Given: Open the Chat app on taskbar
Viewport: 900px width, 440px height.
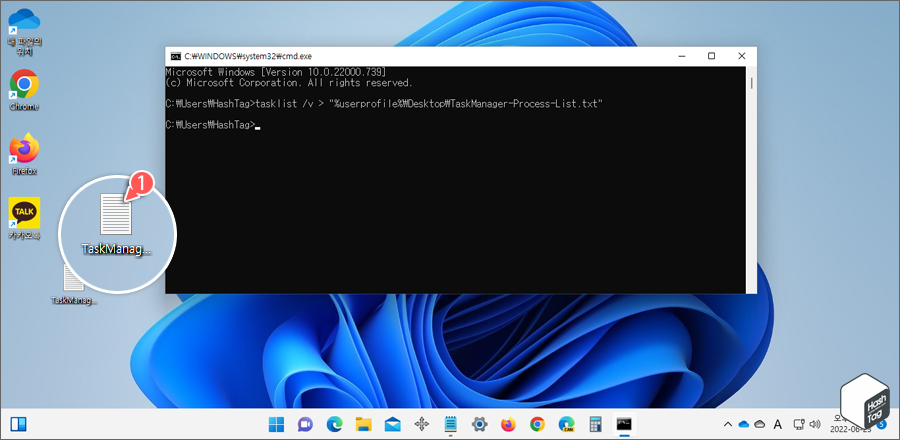Looking at the screenshot, I should pos(305,425).
